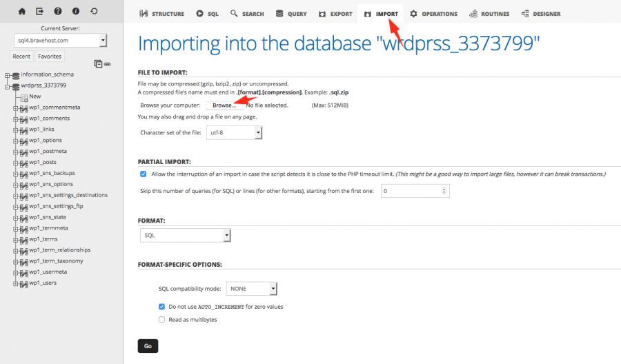The image size is (621, 364).
Task: Click the New table icon
Action: click(23, 97)
